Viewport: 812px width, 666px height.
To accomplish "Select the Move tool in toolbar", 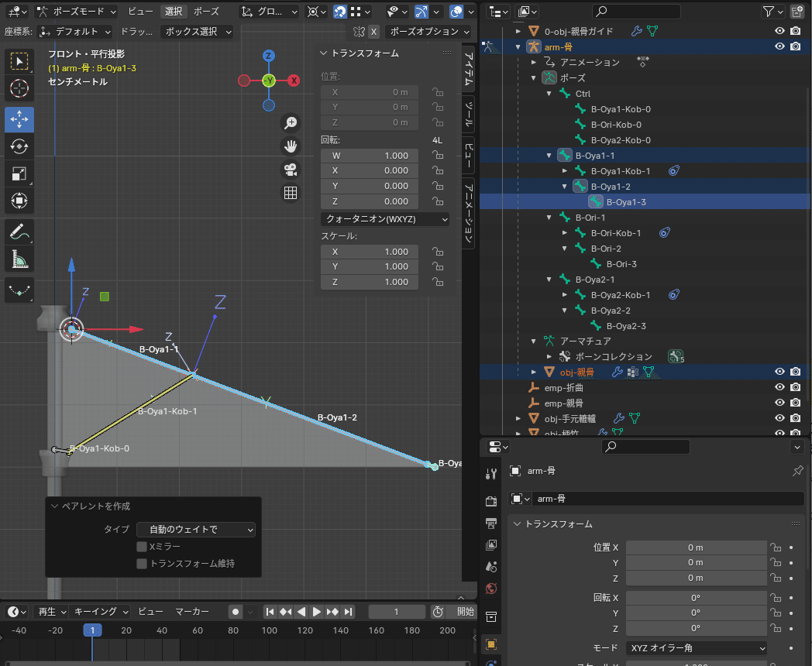I will click(19, 118).
